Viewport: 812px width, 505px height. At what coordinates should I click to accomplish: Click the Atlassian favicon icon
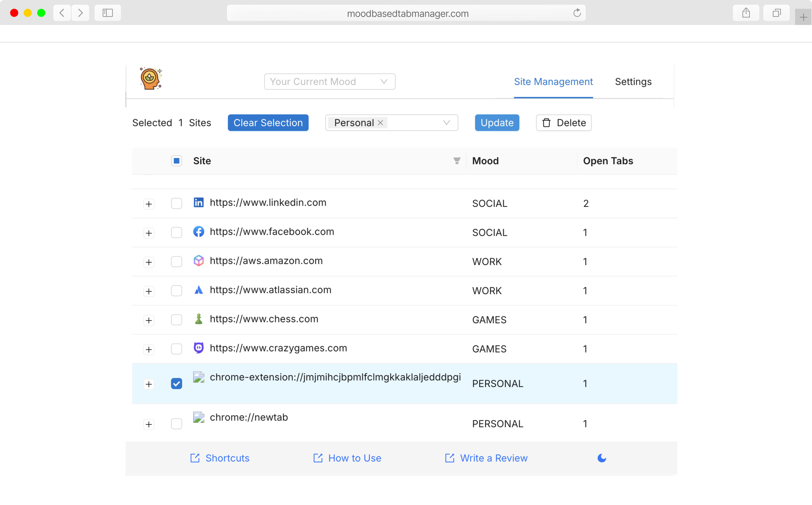tap(198, 290)
